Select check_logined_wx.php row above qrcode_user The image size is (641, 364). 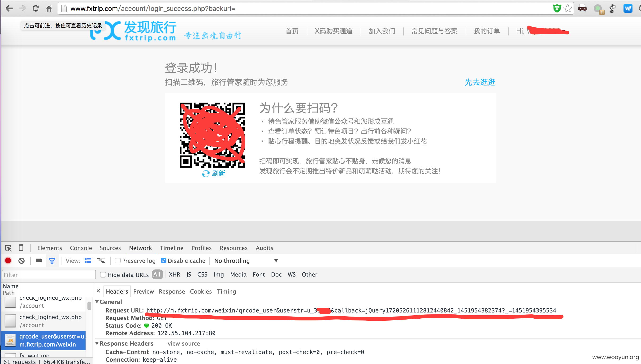[x=43, y=321]
